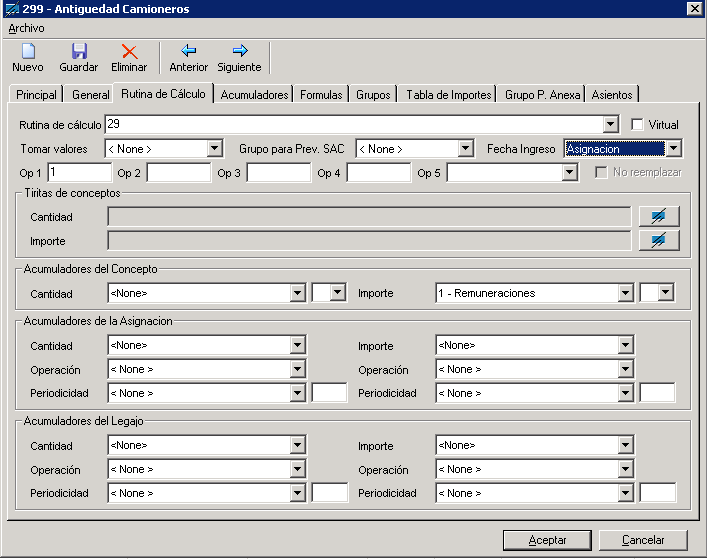The width and height of the screenshot is (707, 559).
Task: Switch to the Acumuladores tab
Action: coord(254,94)
